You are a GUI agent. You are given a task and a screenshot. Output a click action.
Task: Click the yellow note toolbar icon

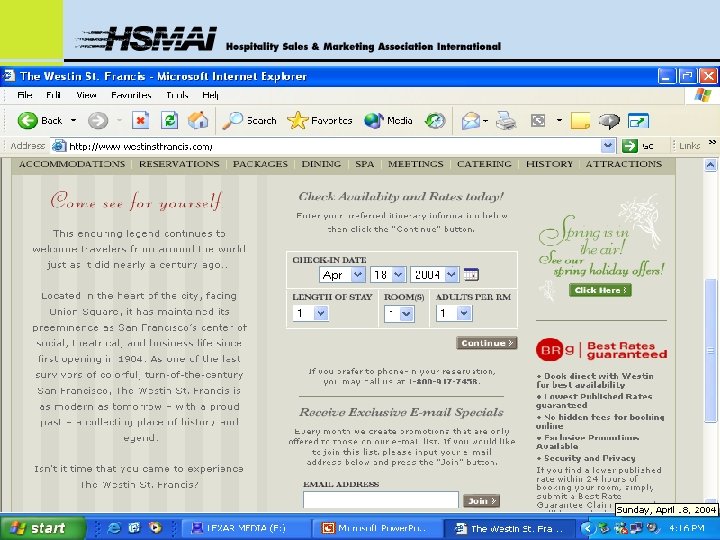[x=580, y=121]
